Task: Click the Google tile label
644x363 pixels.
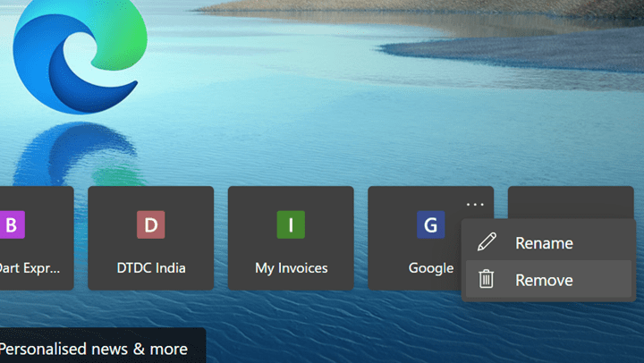Action: click(x=431, y=268)
